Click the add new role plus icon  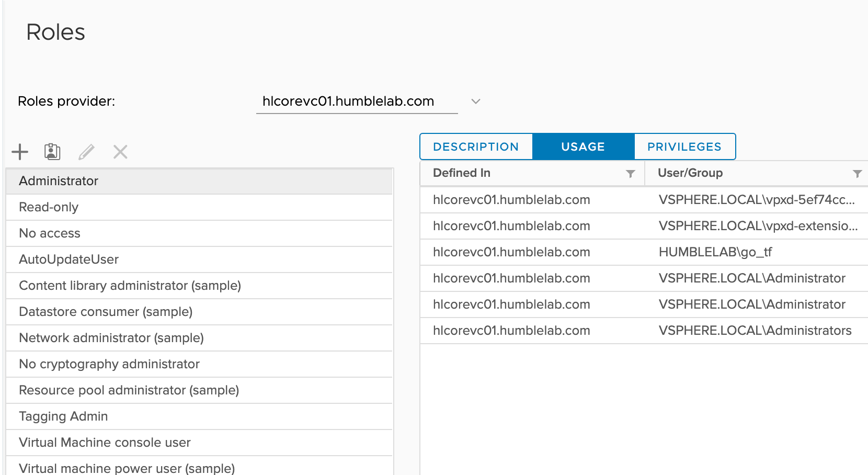click(x=20, y=152)
